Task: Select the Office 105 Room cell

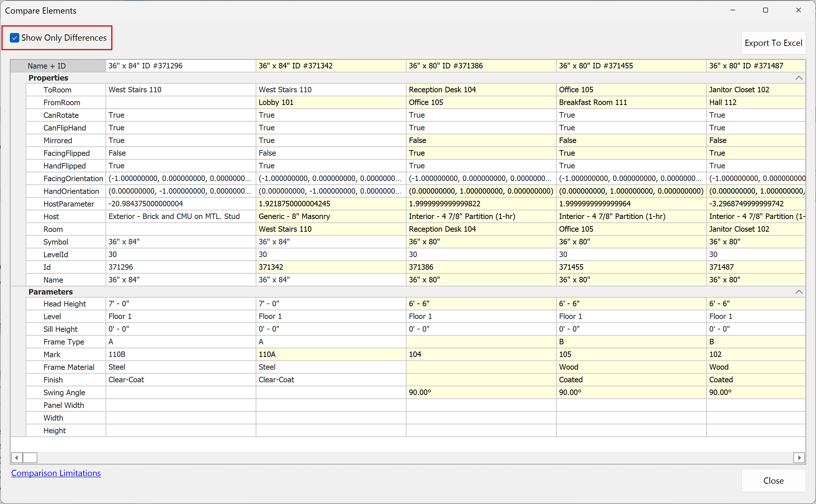Action: click(x=631, y=229)
